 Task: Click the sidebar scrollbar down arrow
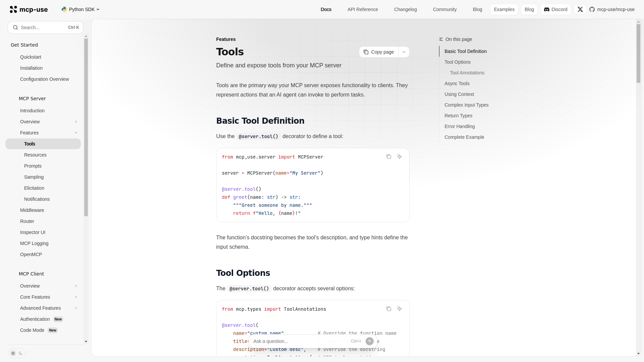(86, 342)
